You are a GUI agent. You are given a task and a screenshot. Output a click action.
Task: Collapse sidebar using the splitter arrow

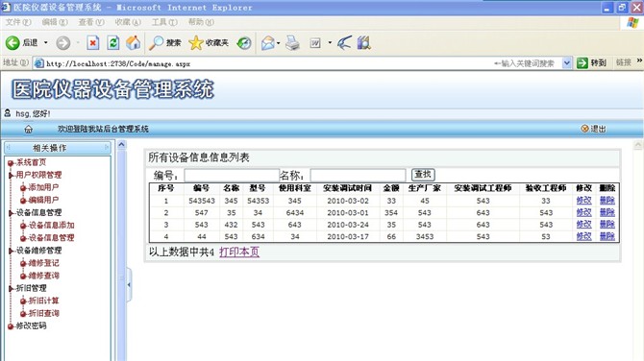point(129,285)
